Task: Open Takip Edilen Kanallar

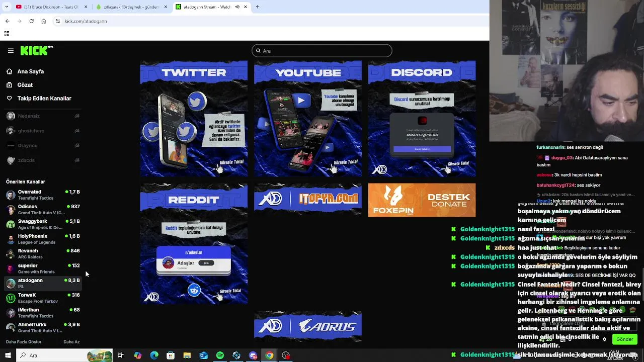Action: (x=39, y=99)
